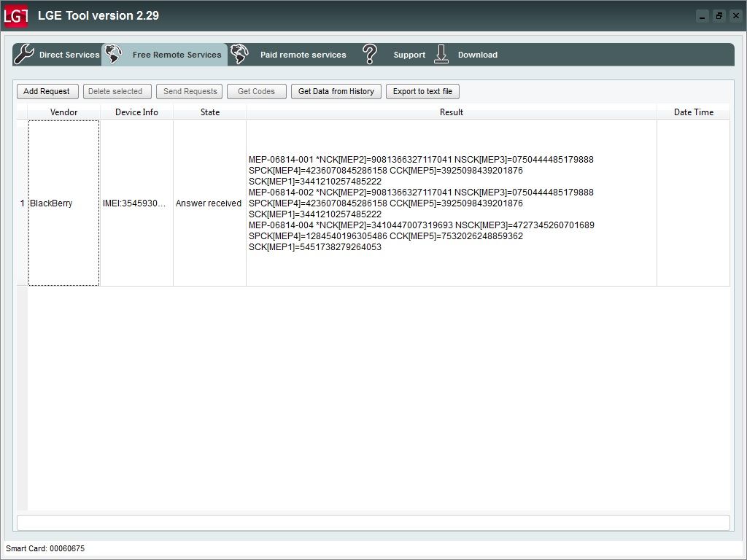Switch to Free Remote Services tab
The width and height of the screenshot is (747, 560).
point(165,54)
